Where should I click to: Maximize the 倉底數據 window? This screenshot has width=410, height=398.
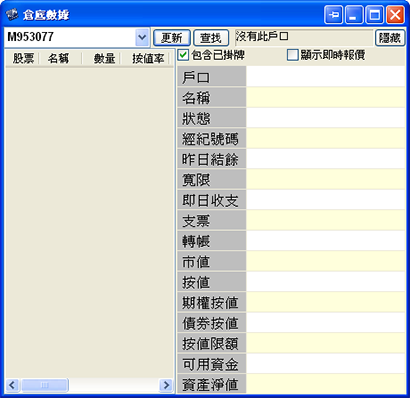tap(375, 15)
